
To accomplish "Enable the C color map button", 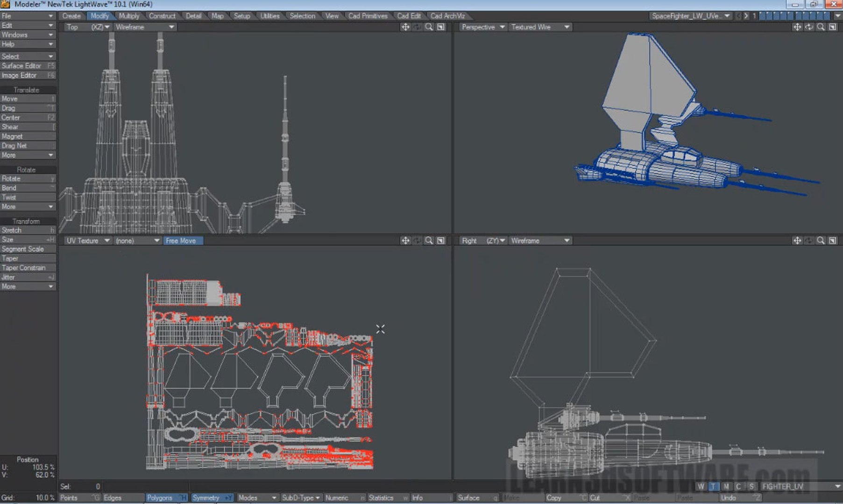I will [x=738, y=486].
